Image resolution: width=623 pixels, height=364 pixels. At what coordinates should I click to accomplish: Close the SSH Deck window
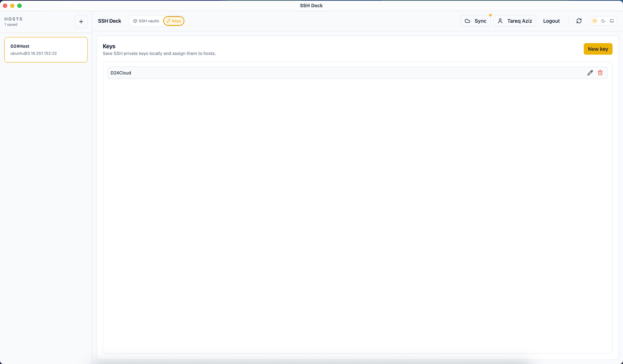point(5,6)
